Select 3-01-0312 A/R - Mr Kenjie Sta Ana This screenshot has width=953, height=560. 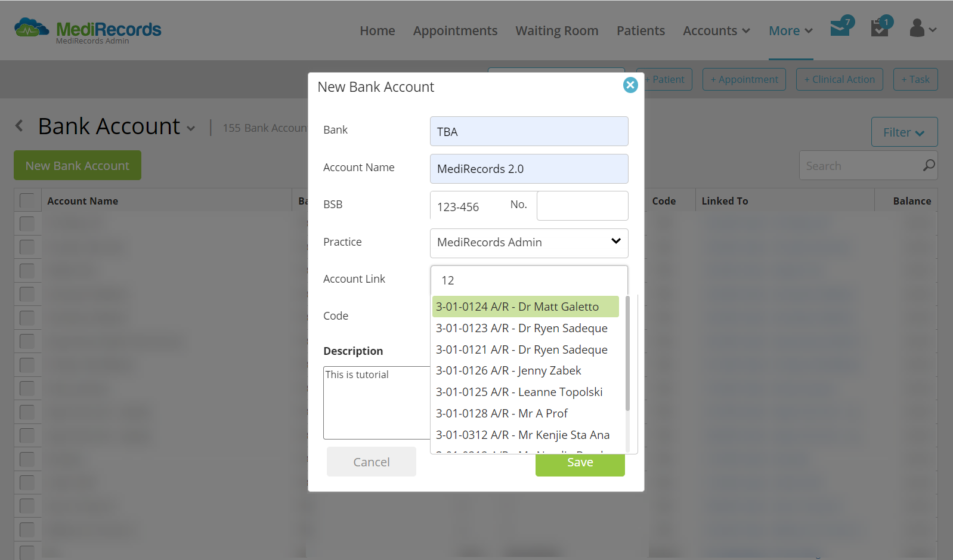pyautogui.click(x=525, y=435)
